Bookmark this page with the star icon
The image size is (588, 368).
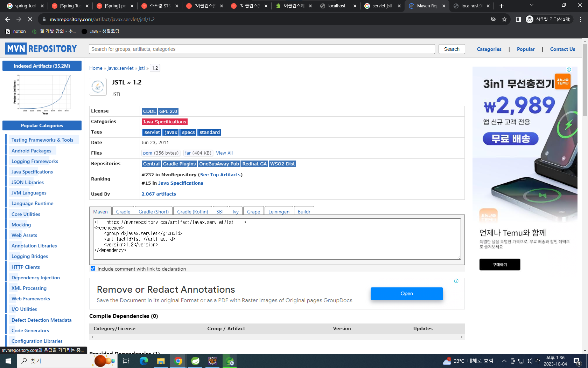tap(504, 19)
